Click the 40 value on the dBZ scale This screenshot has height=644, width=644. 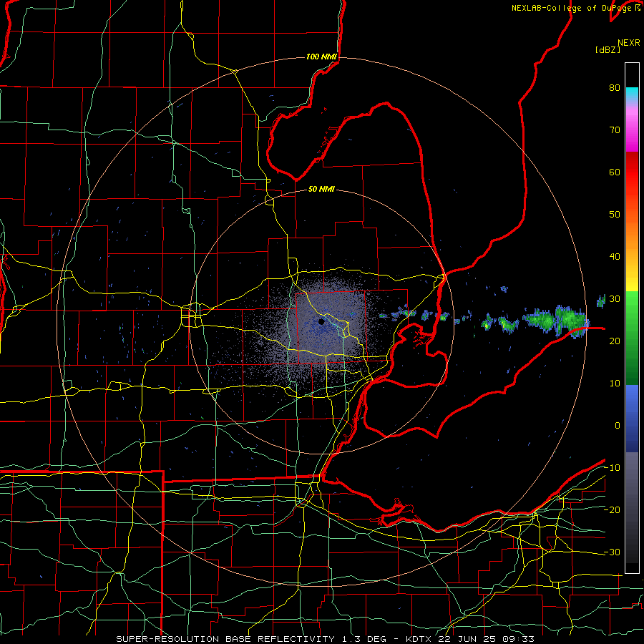pyautogui.click(x=615, y=257)
